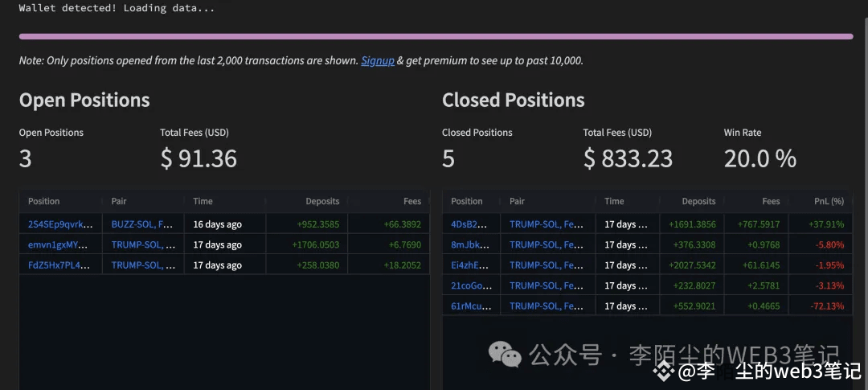Screen dimensions: 868x390
Task: Open closed position 61rMcu link
Action: [x=471, y=306]
